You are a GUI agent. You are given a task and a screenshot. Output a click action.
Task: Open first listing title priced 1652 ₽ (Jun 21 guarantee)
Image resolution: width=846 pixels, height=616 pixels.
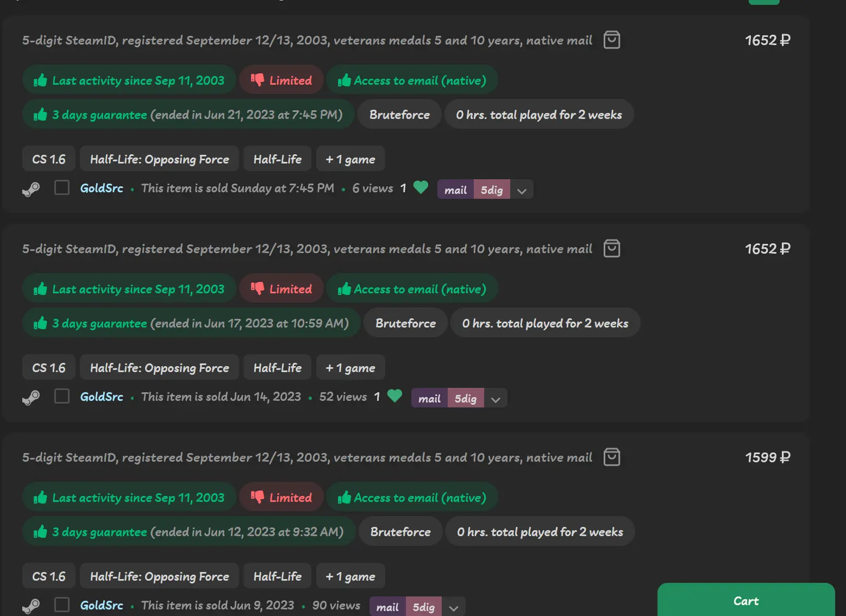click(307, 41)
